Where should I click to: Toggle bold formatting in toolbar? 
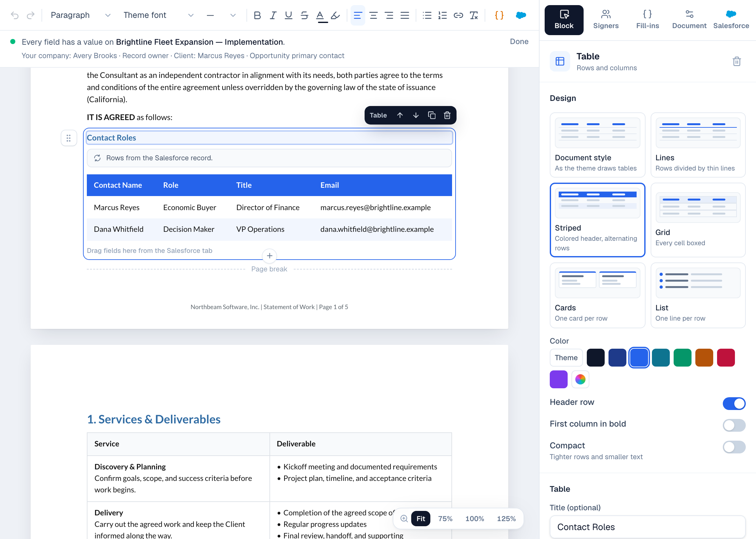257,15
